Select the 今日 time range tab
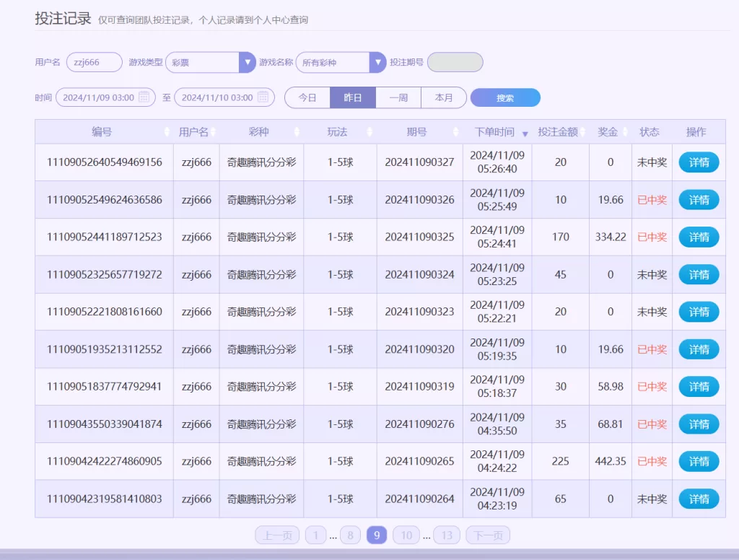This screenshot has width=739, height=560. (307, 97)
